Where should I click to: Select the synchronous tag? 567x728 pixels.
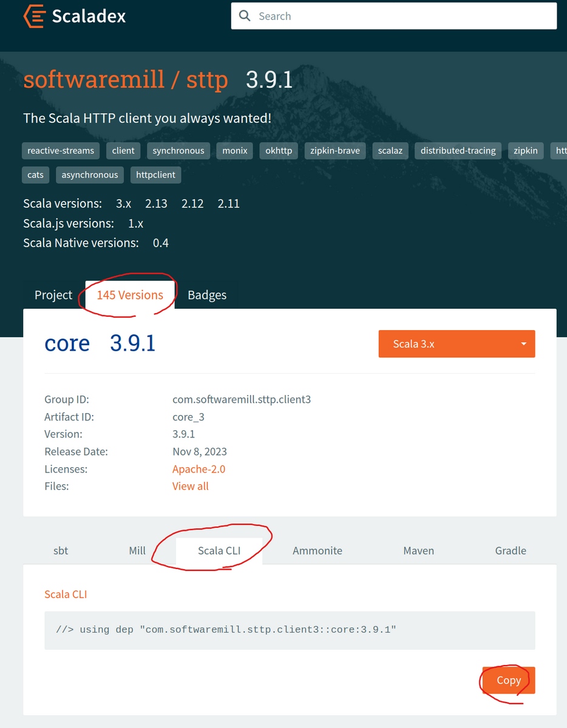(178, 150)
